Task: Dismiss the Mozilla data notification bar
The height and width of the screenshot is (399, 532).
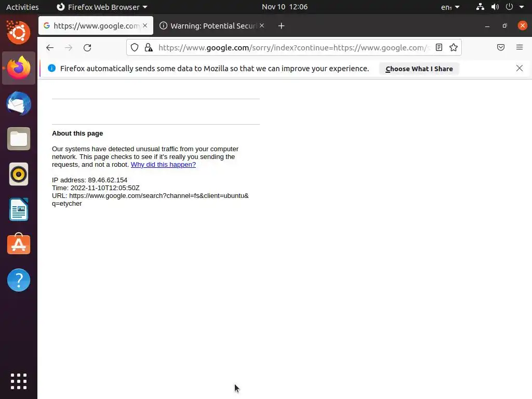Action: 519,68
